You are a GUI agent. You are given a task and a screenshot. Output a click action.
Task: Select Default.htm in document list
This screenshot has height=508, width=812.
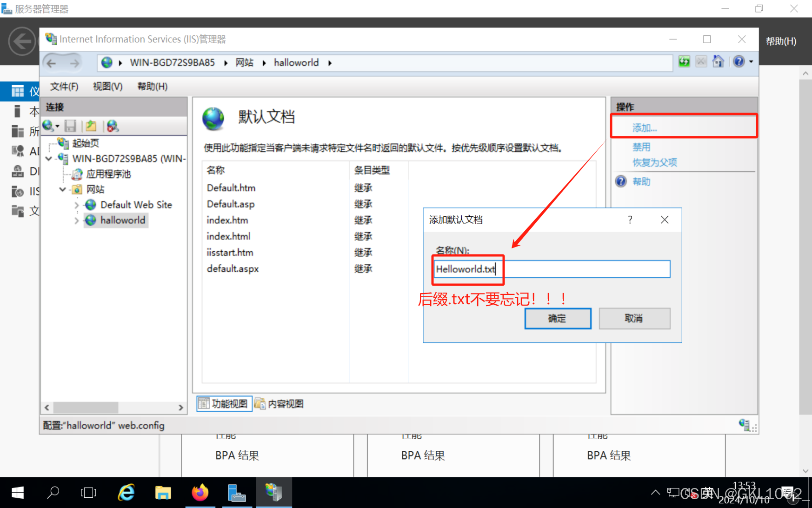tap(231, 188)
